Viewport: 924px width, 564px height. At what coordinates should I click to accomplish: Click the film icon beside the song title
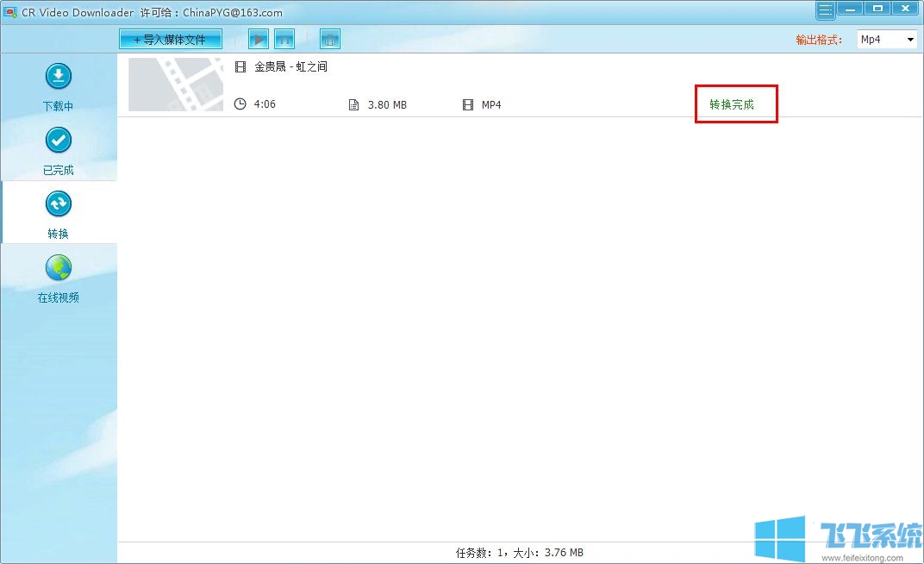coord(240,66)
